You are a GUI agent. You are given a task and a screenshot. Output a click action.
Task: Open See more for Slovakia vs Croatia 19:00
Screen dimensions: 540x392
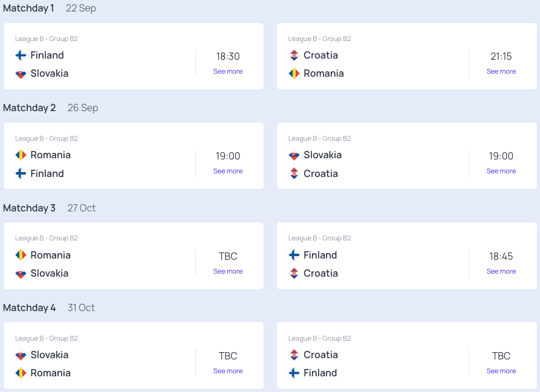(x=501, y=171)
